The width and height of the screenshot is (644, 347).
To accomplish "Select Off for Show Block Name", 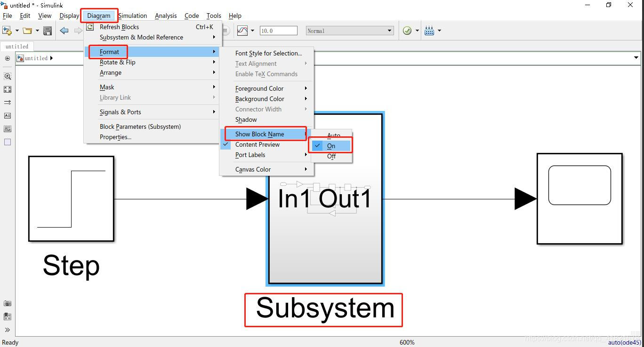I will pos(331,156).
